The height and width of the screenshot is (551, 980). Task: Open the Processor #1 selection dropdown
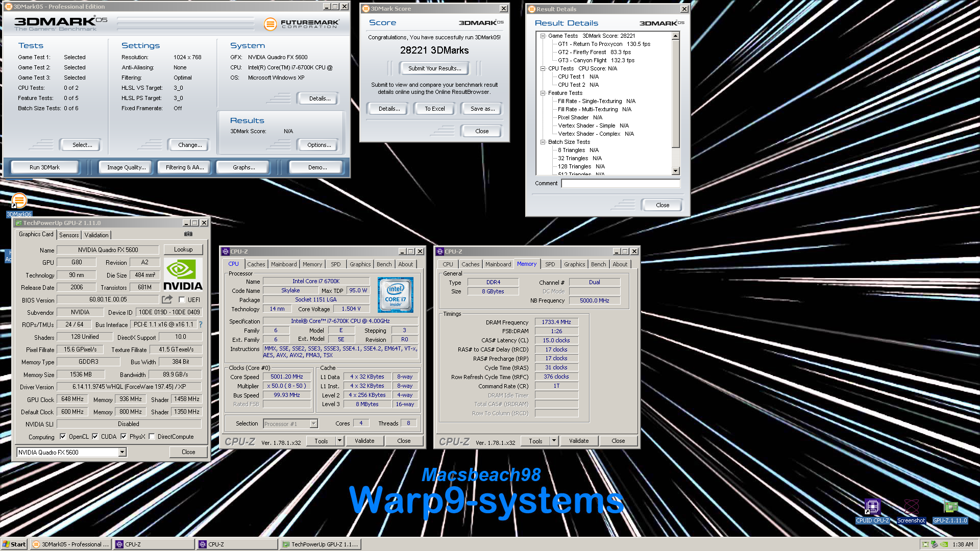tap(313, 424)
